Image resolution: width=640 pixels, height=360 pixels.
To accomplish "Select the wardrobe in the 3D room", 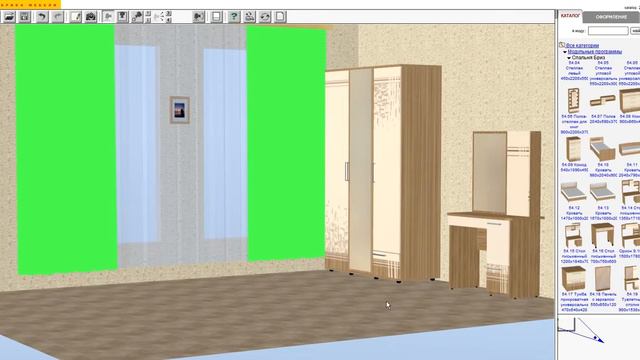I will pos(383,173).
